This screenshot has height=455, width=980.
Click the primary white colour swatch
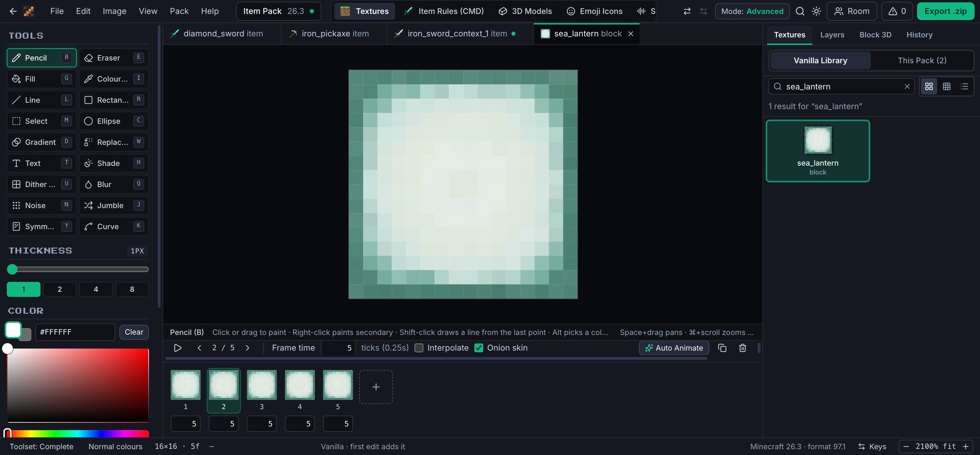[13, 330]
